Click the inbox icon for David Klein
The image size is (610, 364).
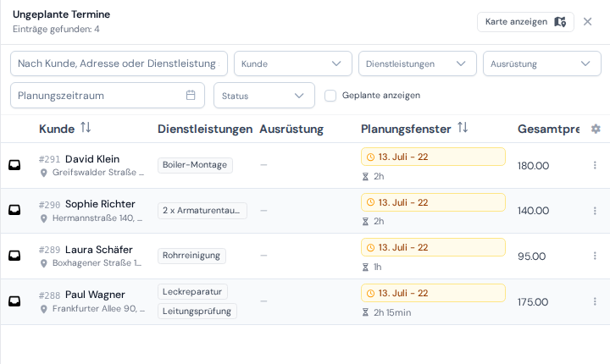pyautogui.click(x=14, y=165)
